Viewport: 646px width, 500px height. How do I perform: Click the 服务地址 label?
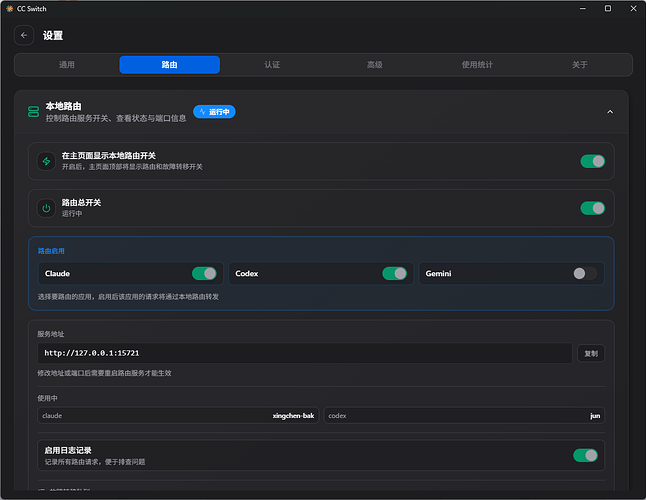pyautogui.click(x=51, y=334)
